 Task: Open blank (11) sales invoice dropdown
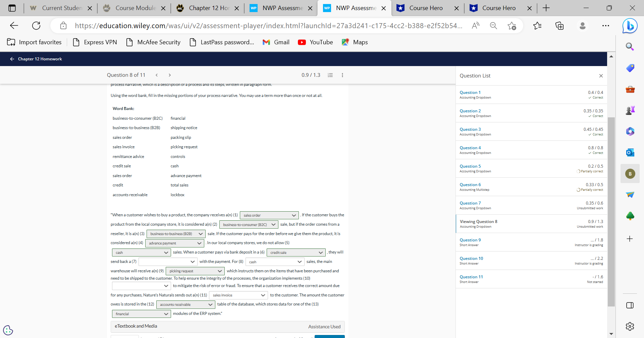(x=238, y=295)
